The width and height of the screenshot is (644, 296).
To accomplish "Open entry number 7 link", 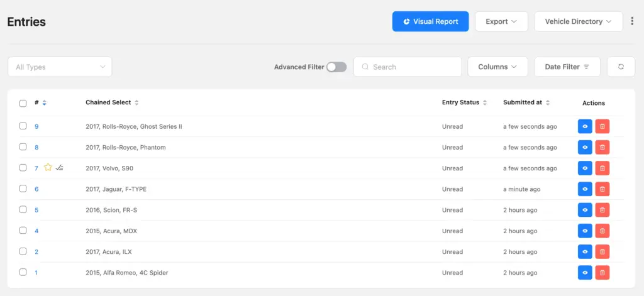I will 36,168.
